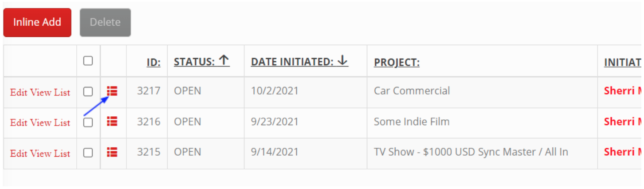
Task: Sort by the PROJECT column header
Action: (397, 63)
